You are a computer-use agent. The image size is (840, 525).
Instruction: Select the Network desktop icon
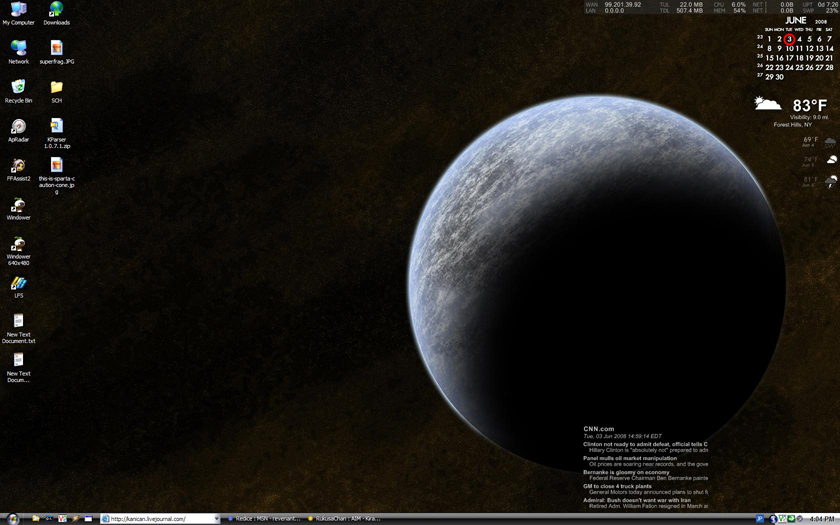point(18,49)
